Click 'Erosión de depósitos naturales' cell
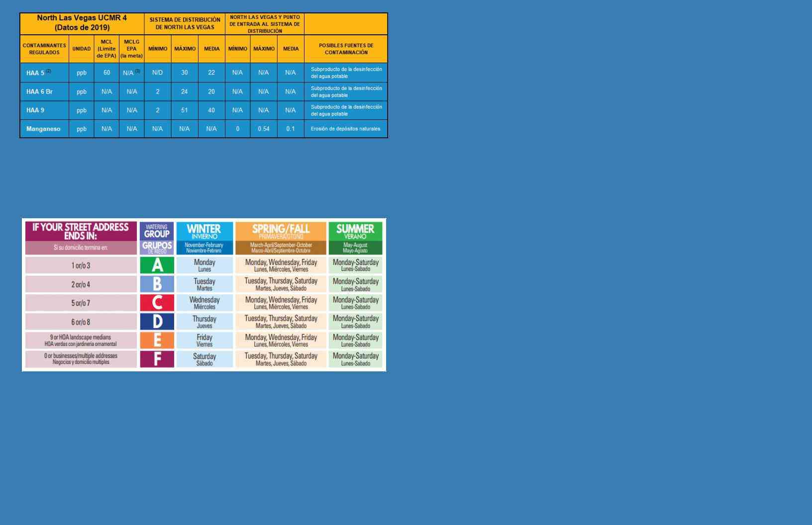The width and height of the screenshot is (812, 525). 346,129
